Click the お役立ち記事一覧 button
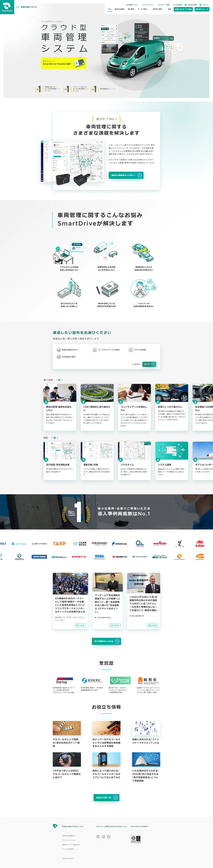Screen dimensions: 213x868 (x=106, y=798)
